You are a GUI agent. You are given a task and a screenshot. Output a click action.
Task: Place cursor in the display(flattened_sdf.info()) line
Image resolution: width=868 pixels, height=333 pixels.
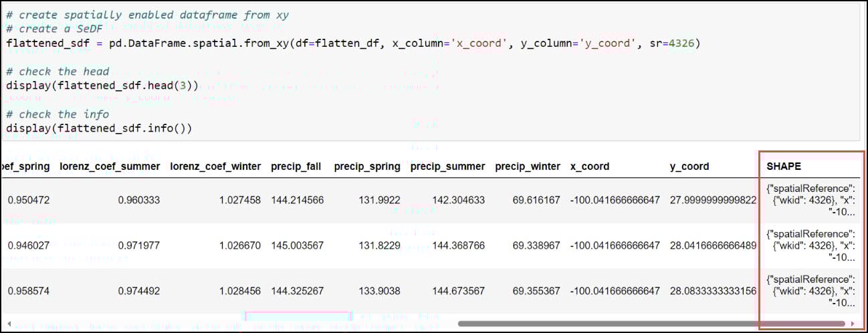click(99, 128)
